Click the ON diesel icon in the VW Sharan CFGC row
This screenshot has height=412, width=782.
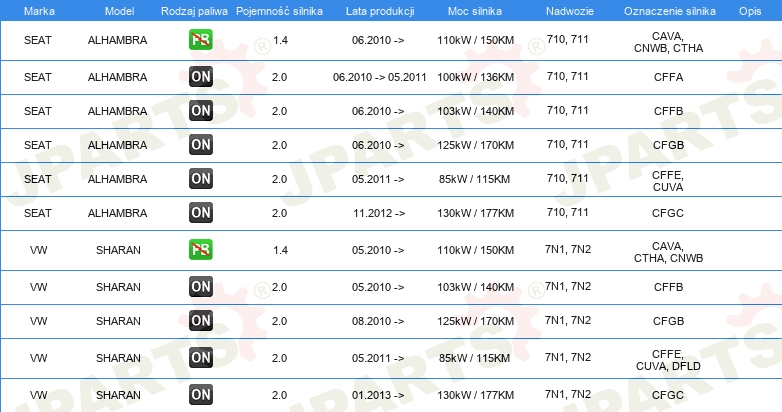pos(200,395)
